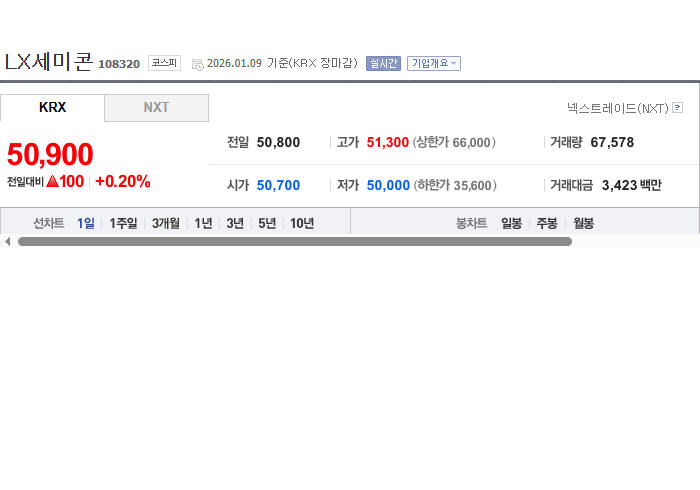Click the stock code 108320

(x=119, y=64)
